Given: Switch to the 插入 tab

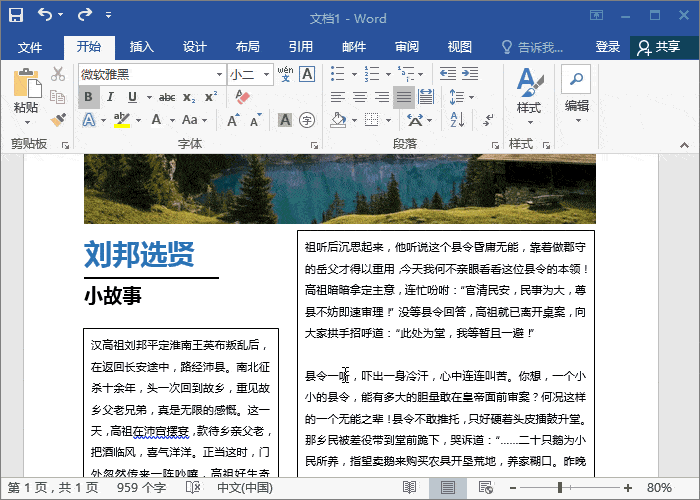Looking at the screenshot, I should click(x=142, y=47).
